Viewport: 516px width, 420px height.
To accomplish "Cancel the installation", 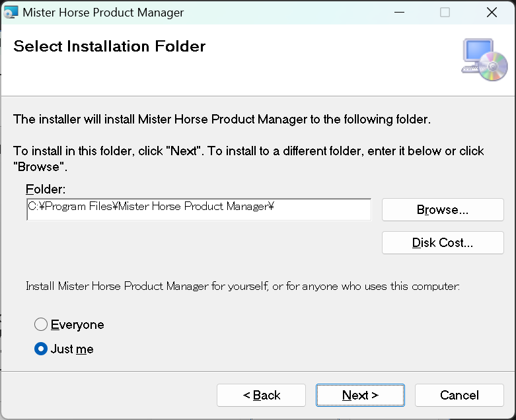I will click(459, 395).
